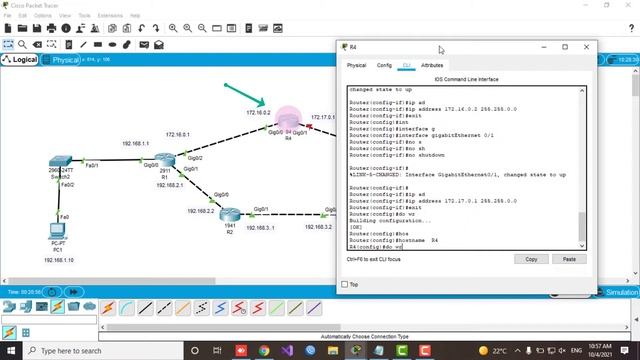This screenshot has height=360, width=640.
Task: Click the Copy button in CLI
Action: click(x=531, y=259)
